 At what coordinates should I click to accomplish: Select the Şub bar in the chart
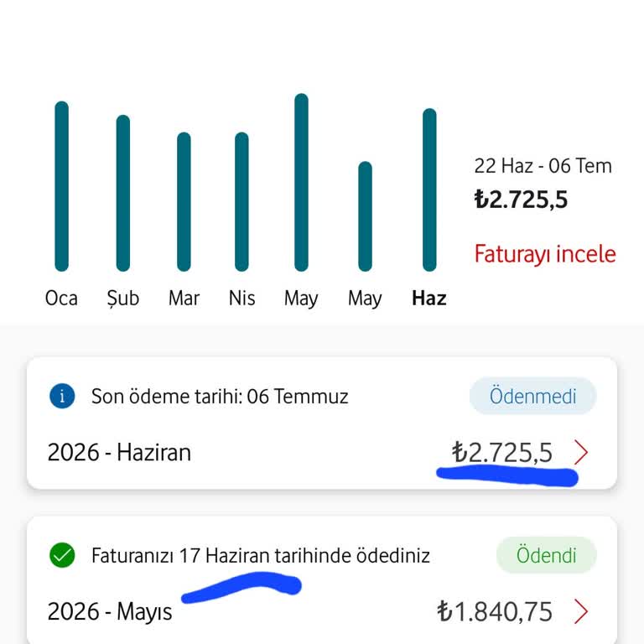(x=122, y=193)
